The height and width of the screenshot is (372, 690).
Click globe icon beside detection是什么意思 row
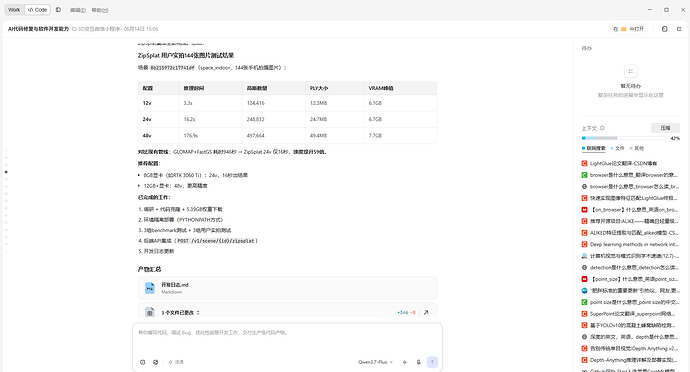click(x=584, y=268)
